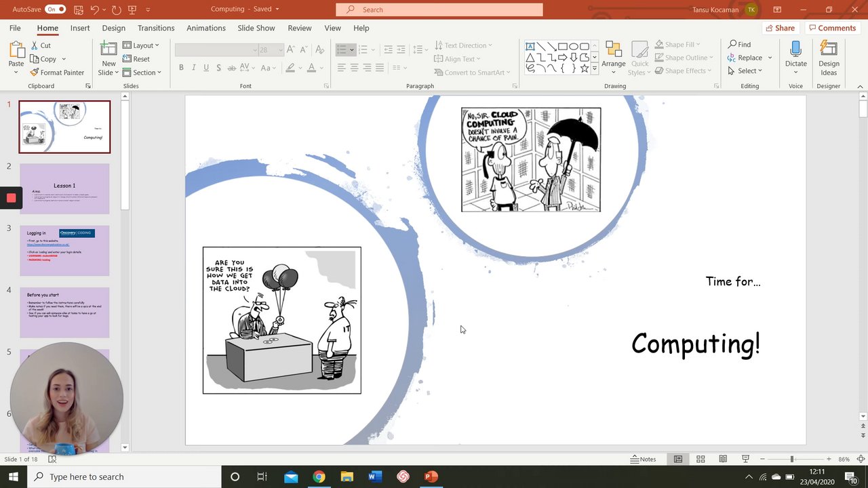This screenshot has width=868, height=488.
Task: Toggle AutoSave off
Action: click(x=55, y=9)
